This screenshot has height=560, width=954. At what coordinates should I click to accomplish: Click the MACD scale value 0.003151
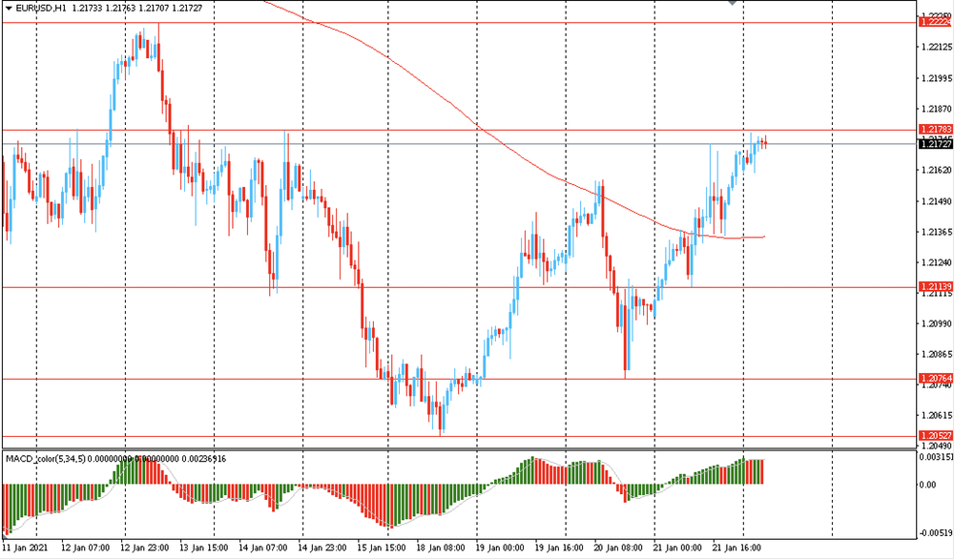click(x=937, y=457)
